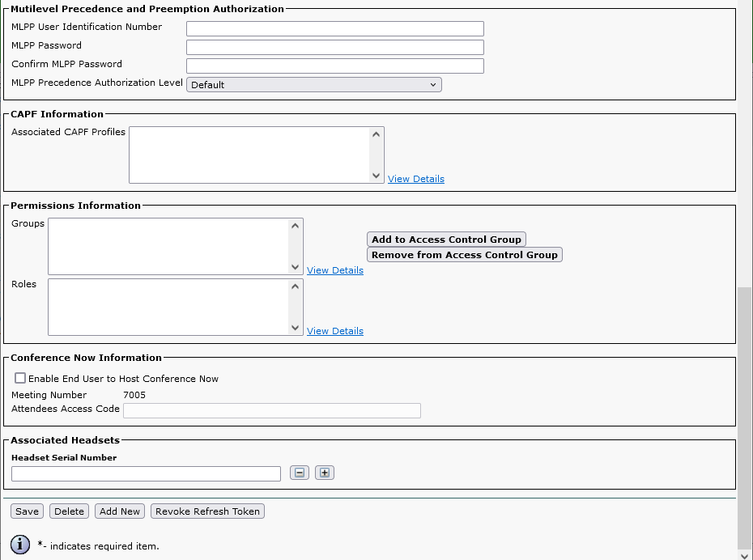Click the minus icon beside Headset Serial Number
The image size is (753, 560).
(300, 473)
